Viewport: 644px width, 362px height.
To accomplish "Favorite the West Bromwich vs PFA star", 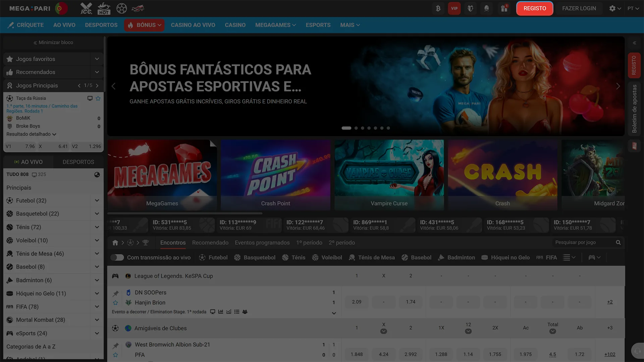I will click(x=115, y=355).
